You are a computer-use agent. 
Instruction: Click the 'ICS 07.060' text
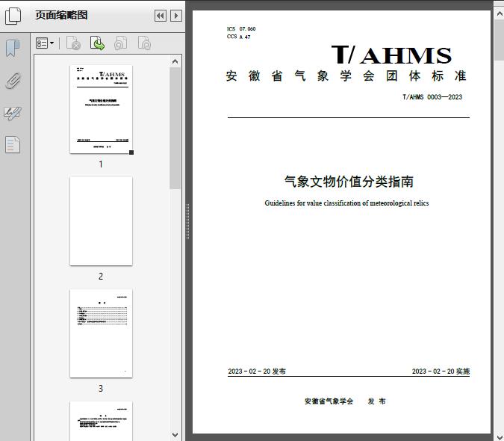click(x=241, y=29)
